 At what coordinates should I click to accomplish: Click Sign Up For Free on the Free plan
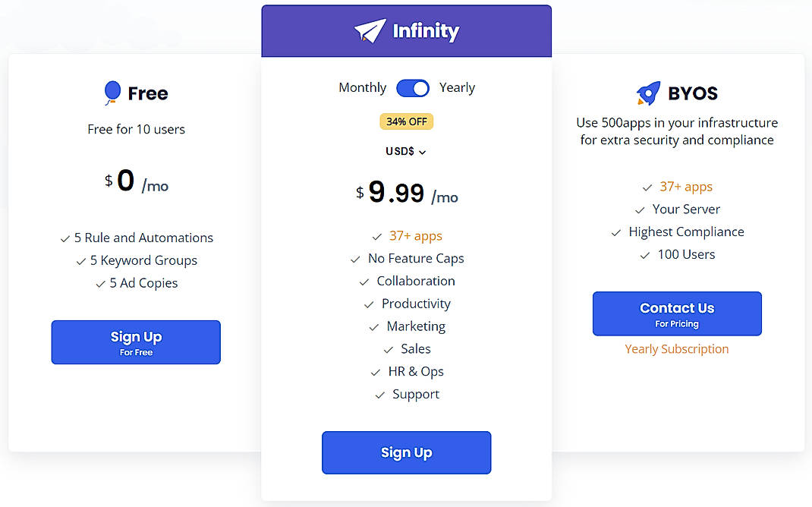(136, 342)
